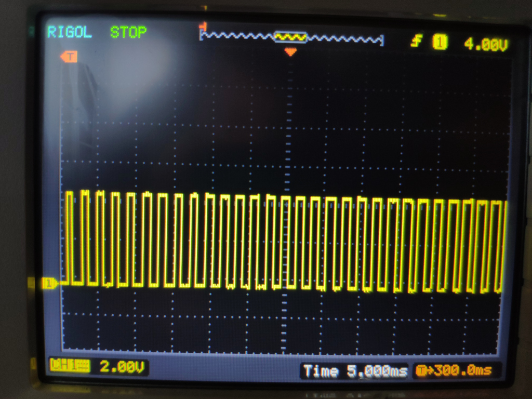532x399 pixels.
Task: Click the Time 5.000ms timebase readout
Action: click(x=354, y=371)
